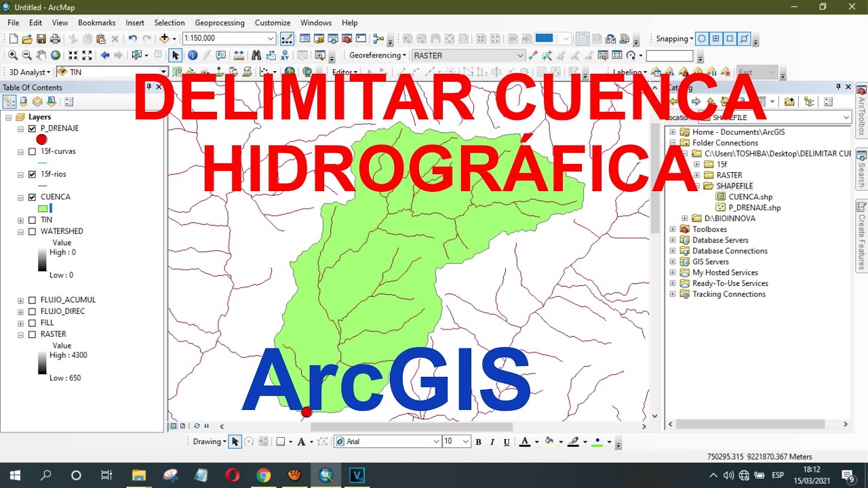Screen dimensions: 868x488
Task: Click the ArcScene globe icon in 3D Analyst toolbar
Action: click(x=290, y=72)
